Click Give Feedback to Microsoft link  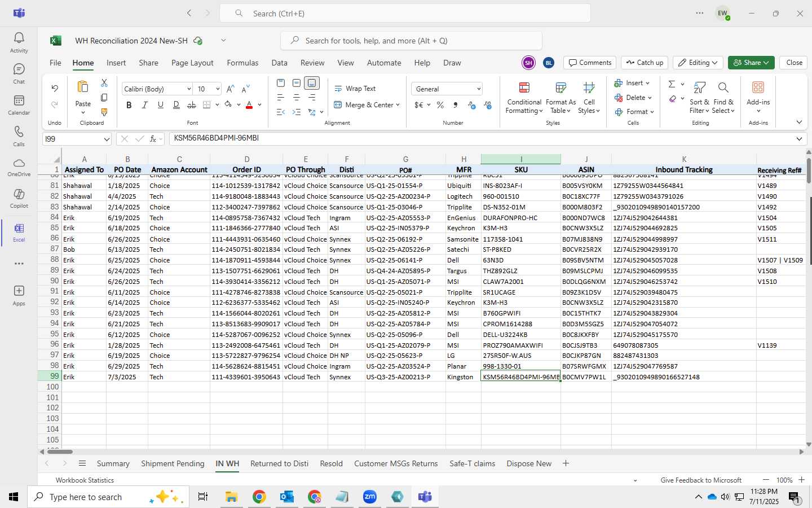(x=701, y=480)
